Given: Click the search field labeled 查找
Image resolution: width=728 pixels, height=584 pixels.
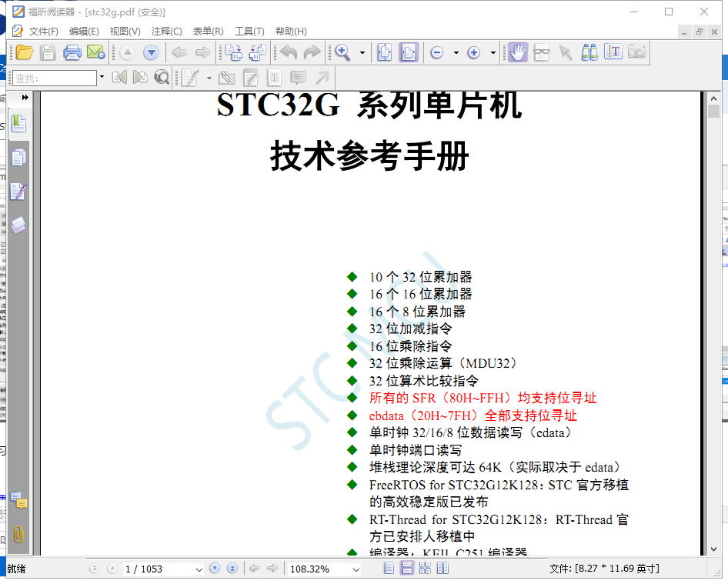Looking at the screenshot, I should tap(55, 78).
